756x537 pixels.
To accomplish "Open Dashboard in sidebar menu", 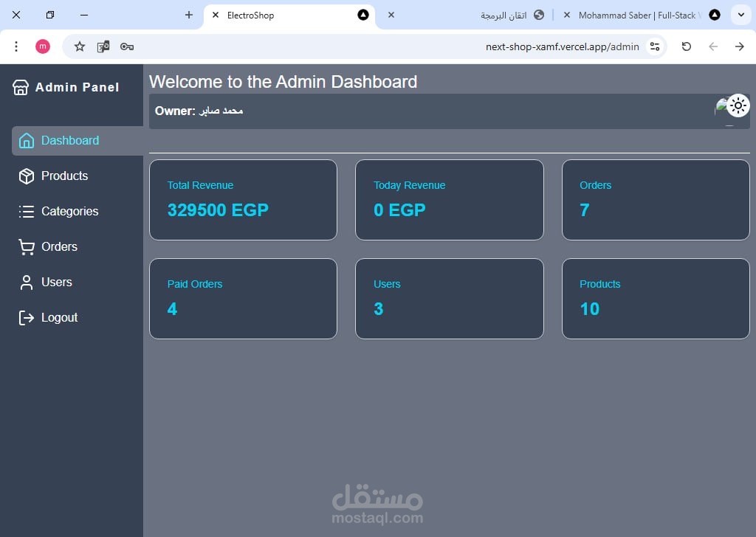I will [x=78, y=141].
